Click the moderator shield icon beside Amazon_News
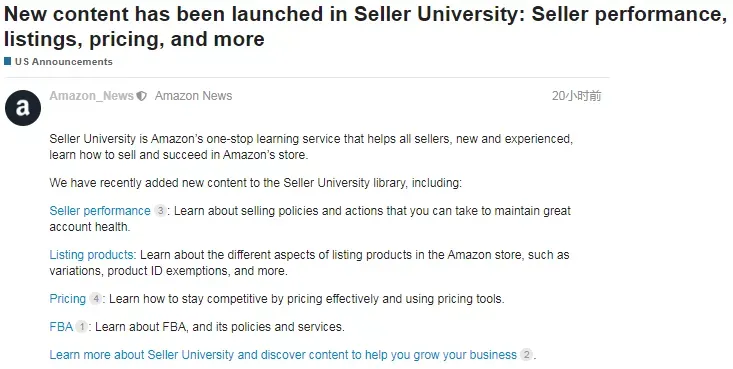The height and width of the screenshot is (369, 733). tap(142, 96)
